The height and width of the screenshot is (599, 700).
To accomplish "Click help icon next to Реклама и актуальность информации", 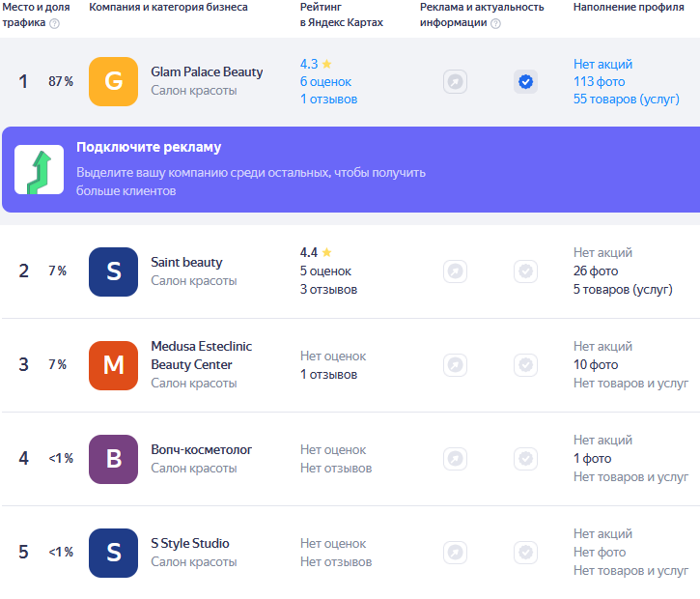I will tap(495, 23).
